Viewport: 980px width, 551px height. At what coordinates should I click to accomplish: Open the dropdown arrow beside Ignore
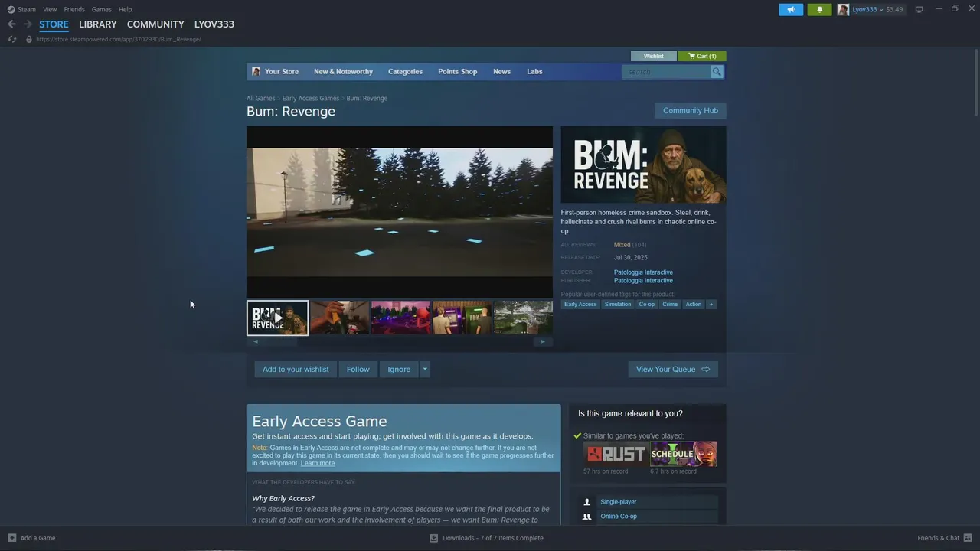(x=425, y=369)
